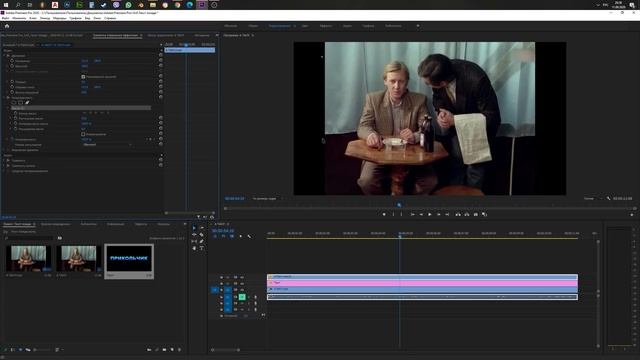640x360 pixels.
Task: Create ellipse mask under Opacity effect
Action: [x=13, y=103]
